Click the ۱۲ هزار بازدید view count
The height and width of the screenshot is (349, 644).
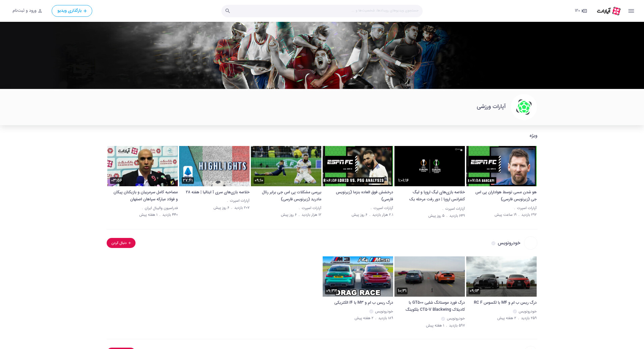click(311, 215)
